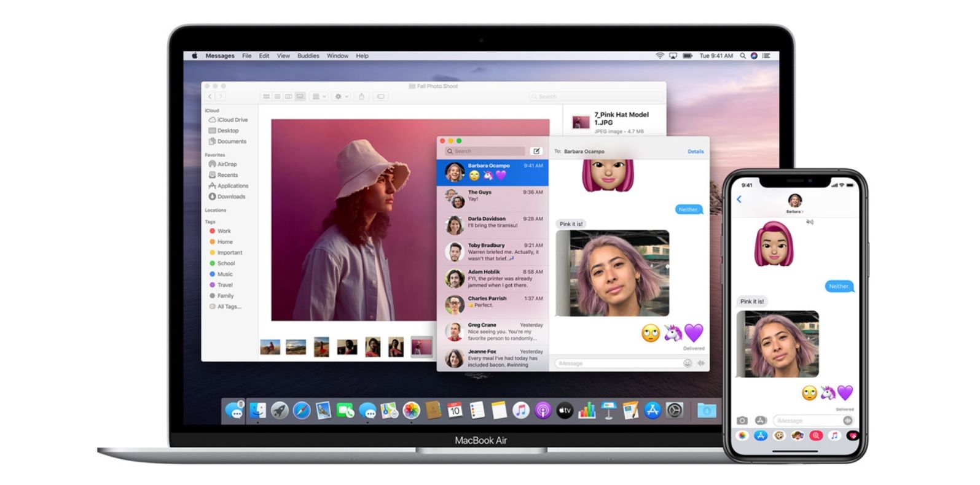This screenshot has height=485, width=980.
Task: Open System Preferences from the Dock
Action: pyautogui.click(x=675, y=410)
